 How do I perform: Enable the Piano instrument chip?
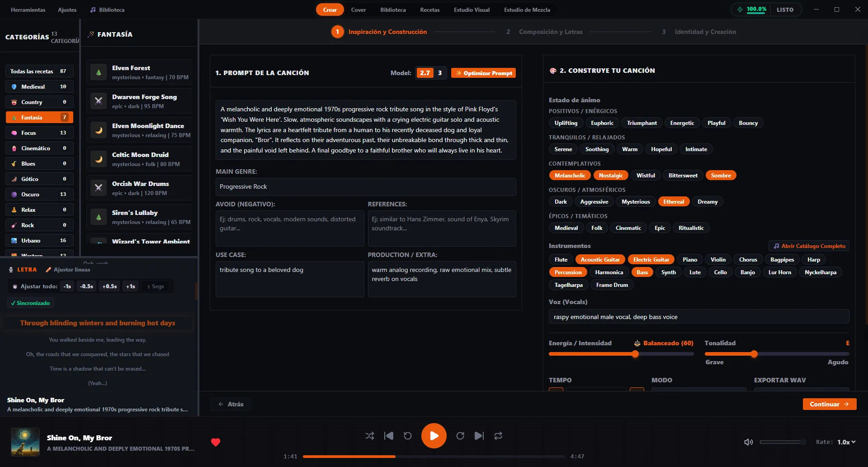pos(689,260)
